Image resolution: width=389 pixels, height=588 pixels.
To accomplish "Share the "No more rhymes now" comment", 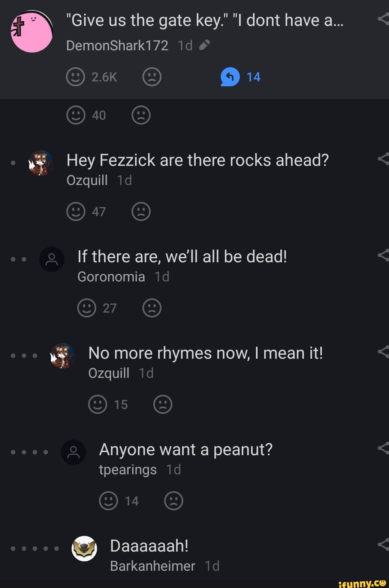I will (x=383, y=352).
